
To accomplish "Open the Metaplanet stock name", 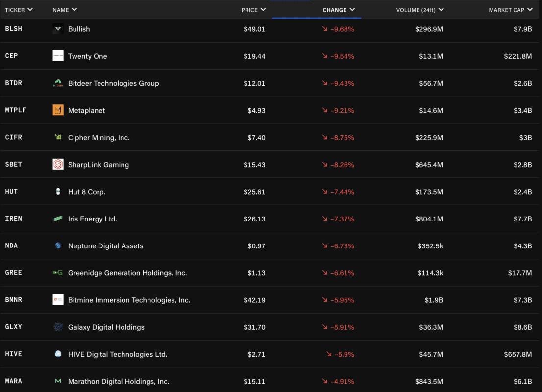I will (86, 111).
